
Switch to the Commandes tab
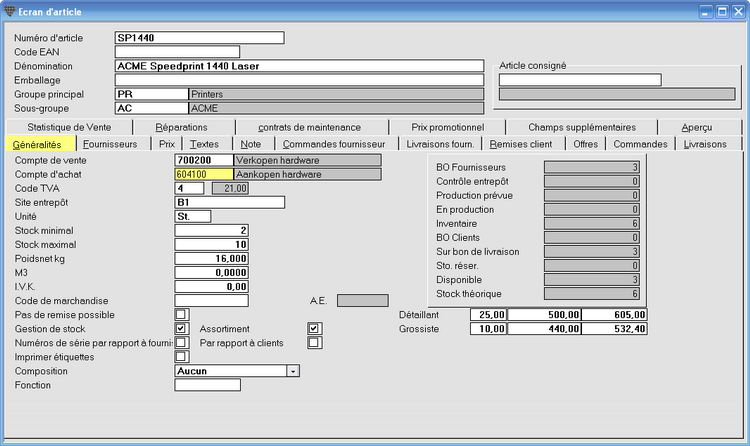click(x=640, y=144)
